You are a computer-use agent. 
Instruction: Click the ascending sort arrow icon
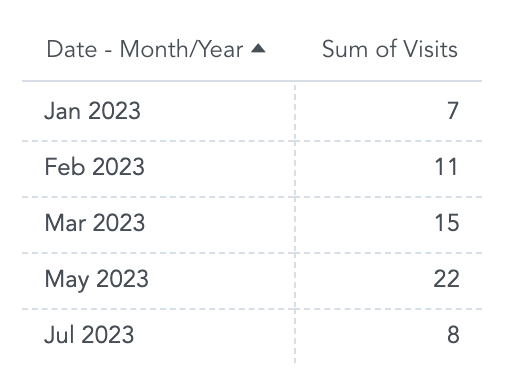(258, 49)
